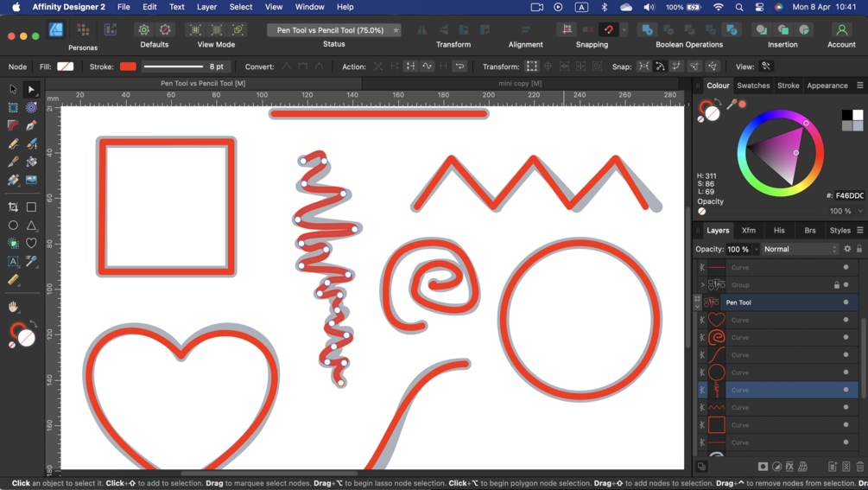This screenshot has height=490, width=868.
Task: Toggle visibility of the Group layer
Action: coord(846,284)
